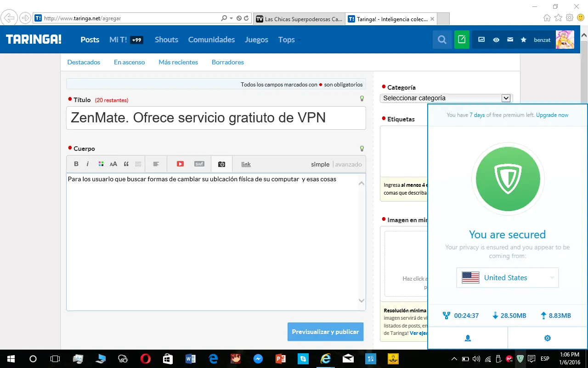Click the browser forward arrow button
The image size is (588, 368).
pos(25,18)
